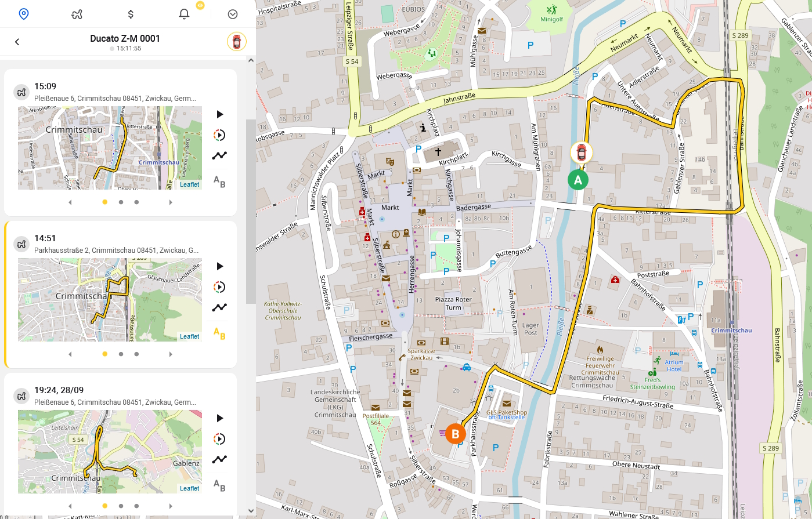Select second pagination dot on 19:24 trip
Screen dimensions: 812x519
tap(121, 506)
